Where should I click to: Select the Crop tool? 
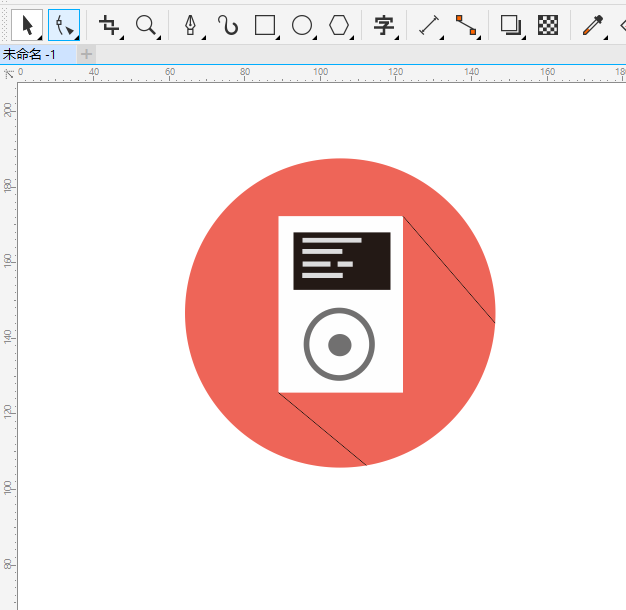(109, 25)
